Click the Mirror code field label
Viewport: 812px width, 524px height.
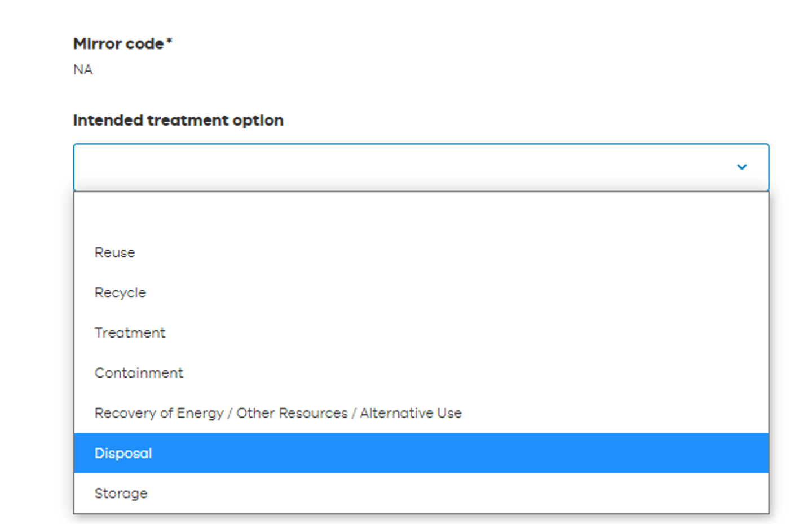point(118,44)
